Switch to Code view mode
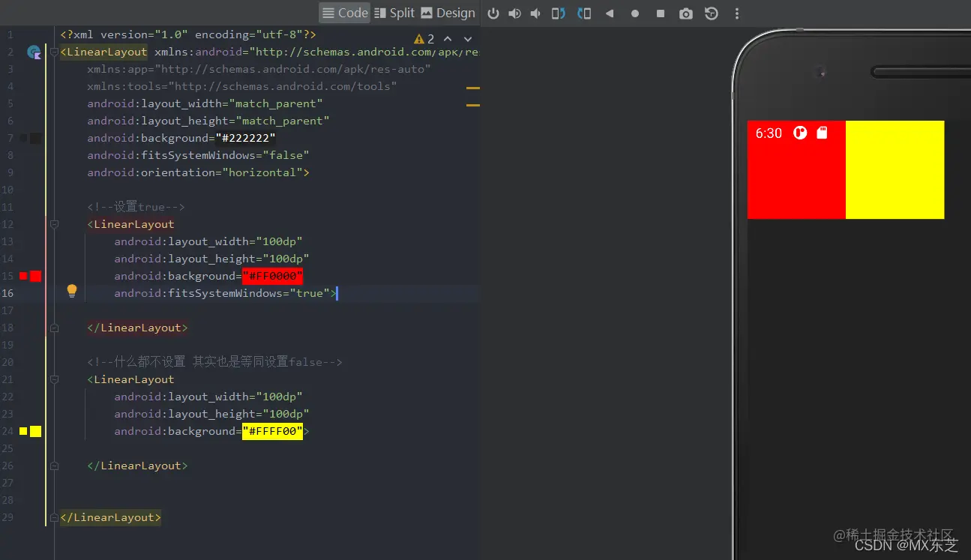971x560 pixels. (345, 13)
